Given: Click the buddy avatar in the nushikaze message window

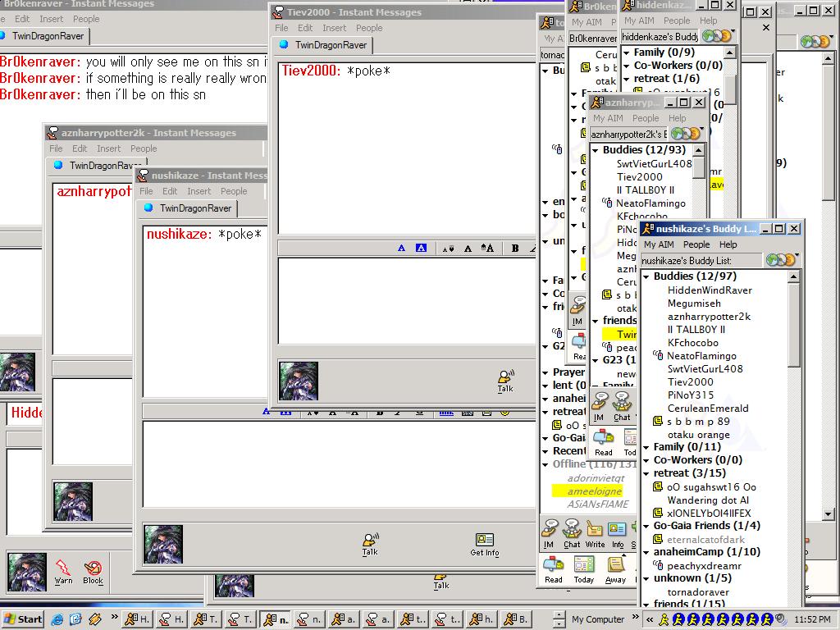Looking at the screenshot, I should [163, 545].
